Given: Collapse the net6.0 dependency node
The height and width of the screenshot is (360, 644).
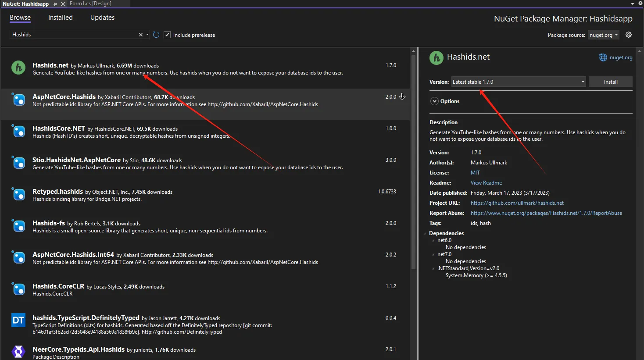Looking at the screenshot, I should point(433,240).
